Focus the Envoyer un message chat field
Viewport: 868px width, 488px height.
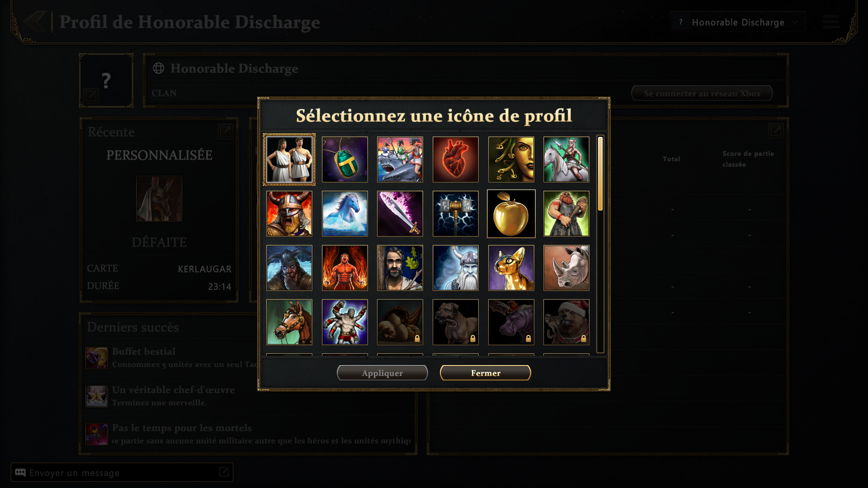point(122,472)
